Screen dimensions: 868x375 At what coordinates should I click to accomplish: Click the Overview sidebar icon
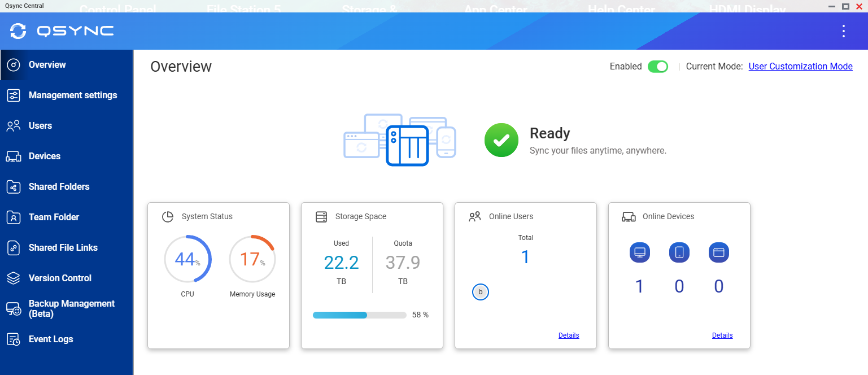click(x=14, y=65)
